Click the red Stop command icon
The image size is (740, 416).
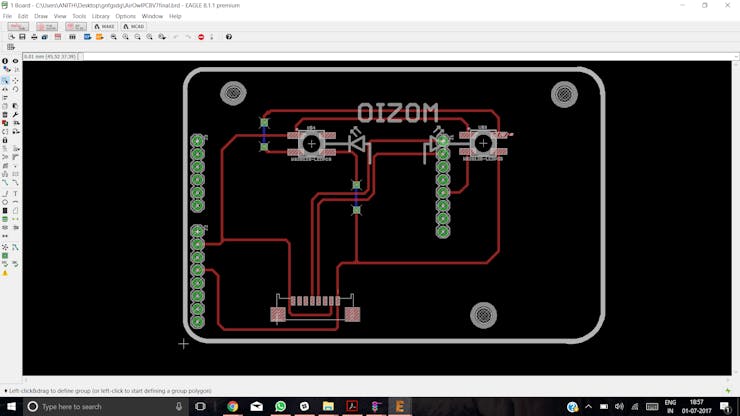(x=201, y=37)
